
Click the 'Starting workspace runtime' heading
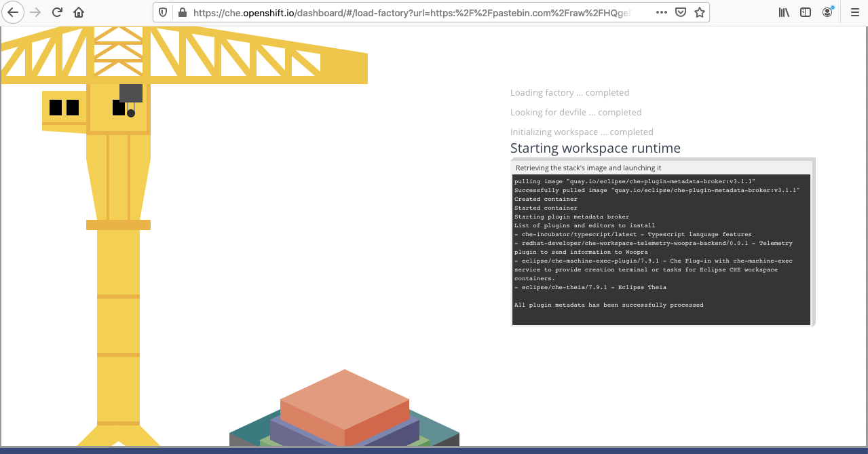click(595, 148)
